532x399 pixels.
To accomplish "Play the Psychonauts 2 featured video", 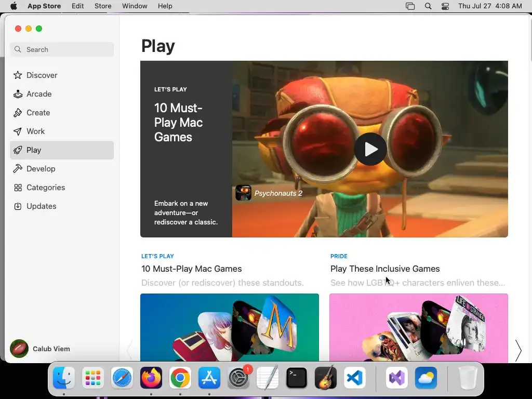I will [370, 149].
